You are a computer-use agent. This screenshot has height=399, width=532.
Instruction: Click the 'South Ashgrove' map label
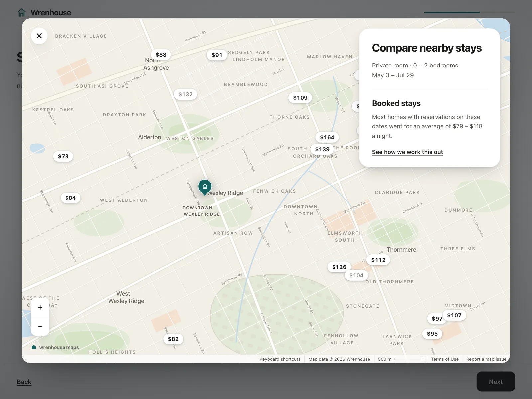pos(102,86)
